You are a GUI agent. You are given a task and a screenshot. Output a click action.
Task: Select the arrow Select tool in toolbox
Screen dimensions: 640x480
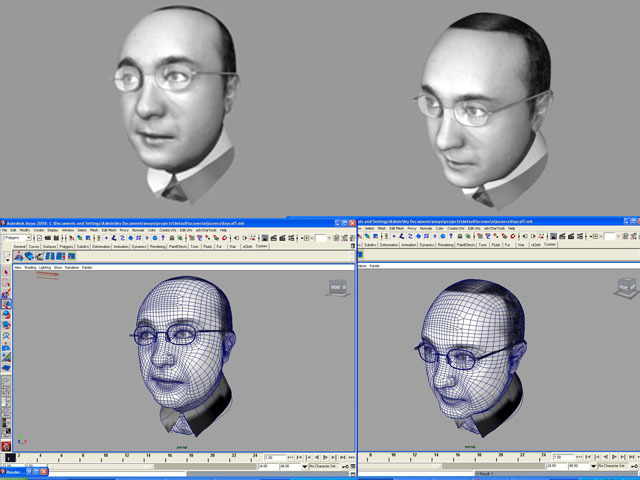tap(6, 272)
